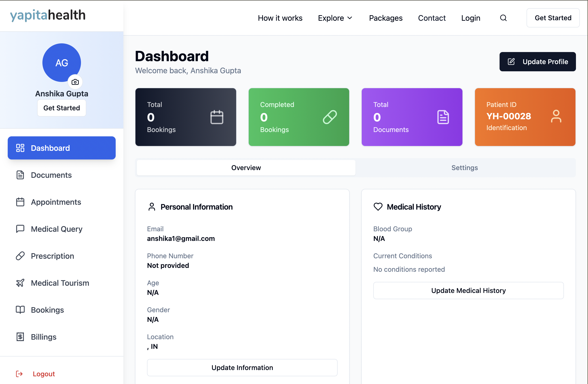
Task: Click the Billings receipt icon in sidebar
Action: (x=20, y=337)
